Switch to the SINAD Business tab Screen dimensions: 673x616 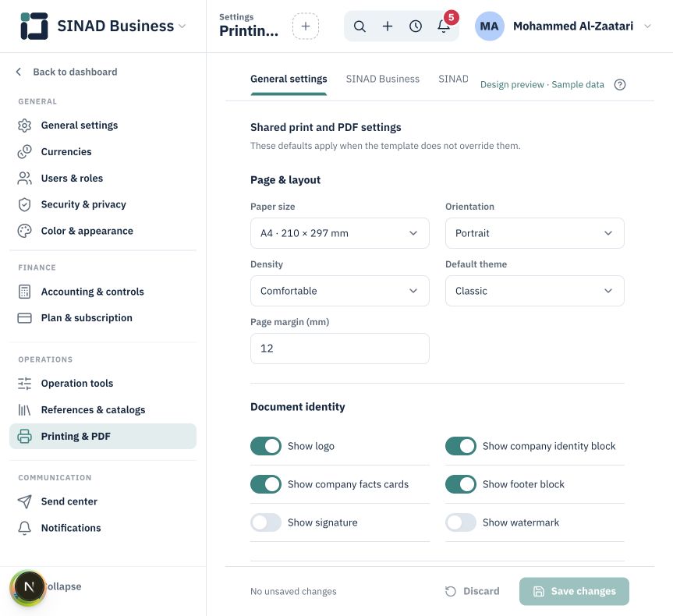(382, 79)
